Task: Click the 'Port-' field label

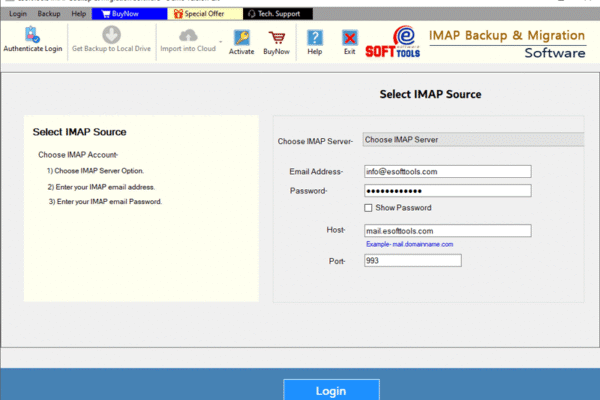Action: tap(337, 261)
